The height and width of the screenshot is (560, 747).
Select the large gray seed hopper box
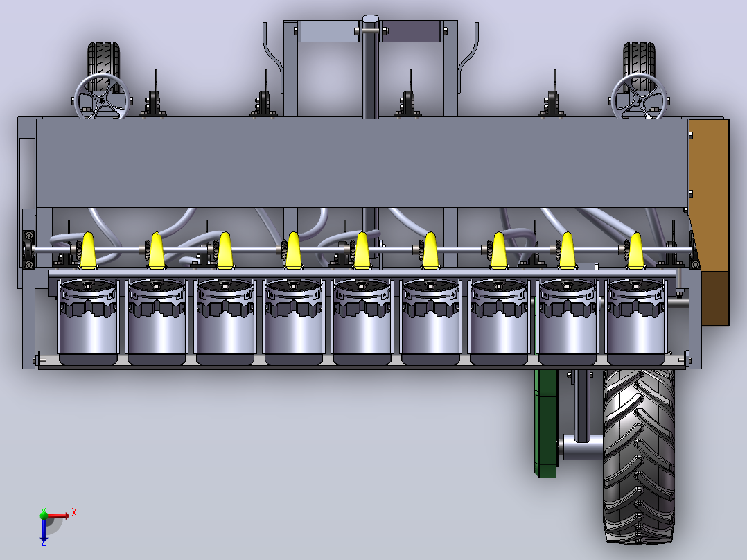362,162
